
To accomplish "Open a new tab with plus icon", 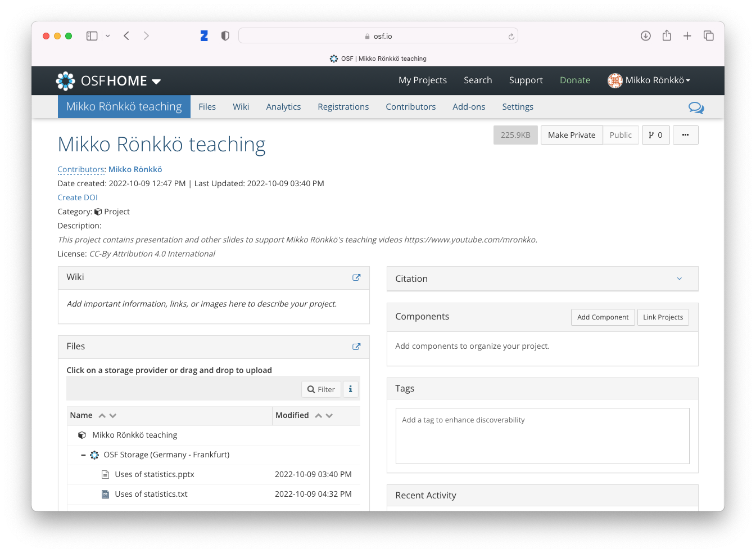I will click(687, 36).
